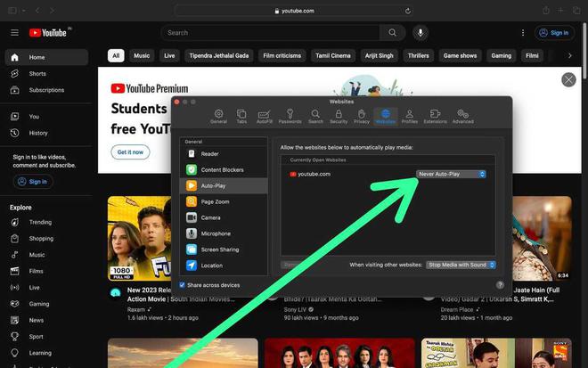Toggle Share across devices checkbox

point(183,285)
